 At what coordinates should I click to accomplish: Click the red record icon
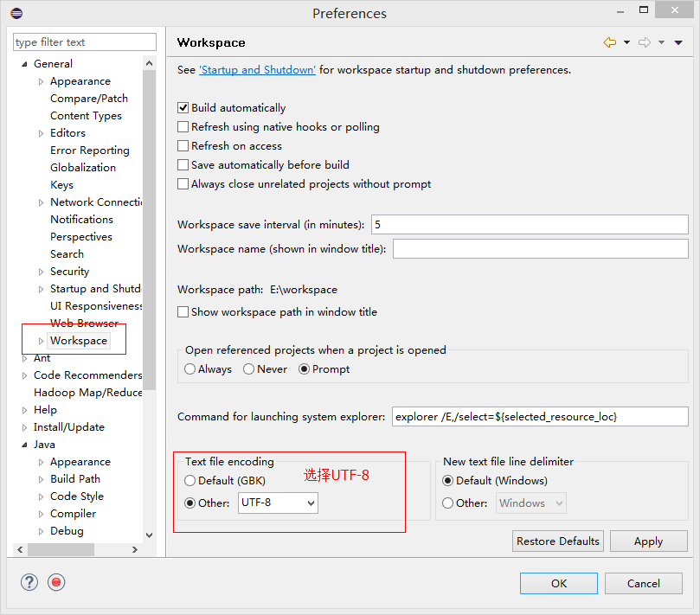[56, 582]
